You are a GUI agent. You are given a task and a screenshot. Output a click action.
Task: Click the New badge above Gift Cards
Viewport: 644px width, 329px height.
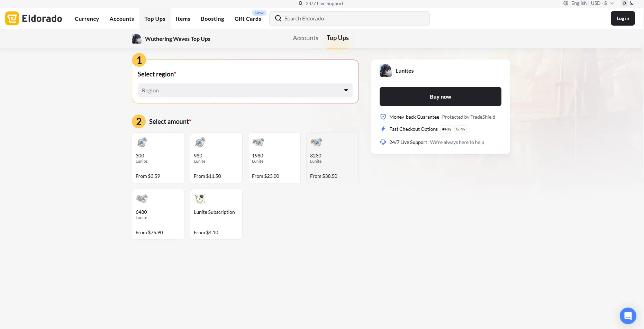click(259, 13)
